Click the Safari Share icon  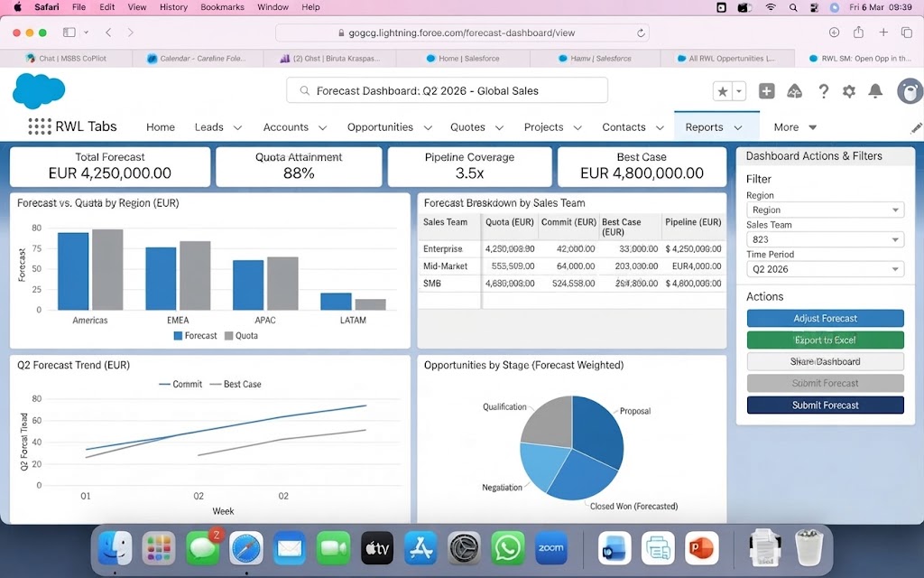[x=859, y=33]
